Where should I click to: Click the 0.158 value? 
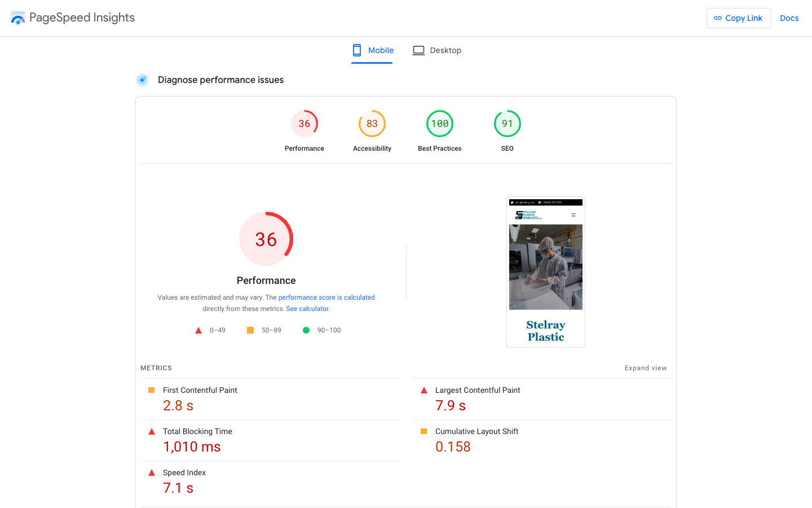pos(453,447)
